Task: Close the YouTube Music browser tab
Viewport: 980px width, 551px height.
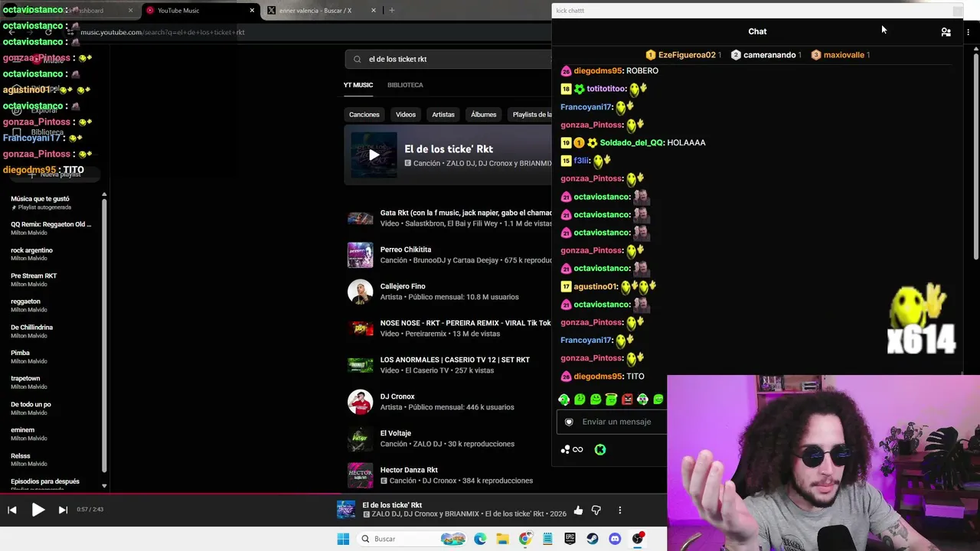Action: [252, 11]
